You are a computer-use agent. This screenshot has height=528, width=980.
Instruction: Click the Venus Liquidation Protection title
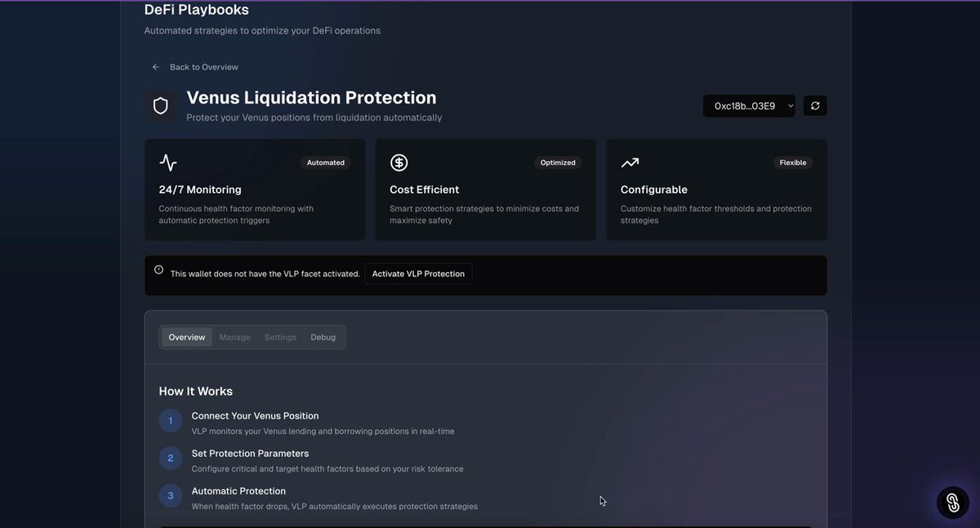(x=311, y=97)
